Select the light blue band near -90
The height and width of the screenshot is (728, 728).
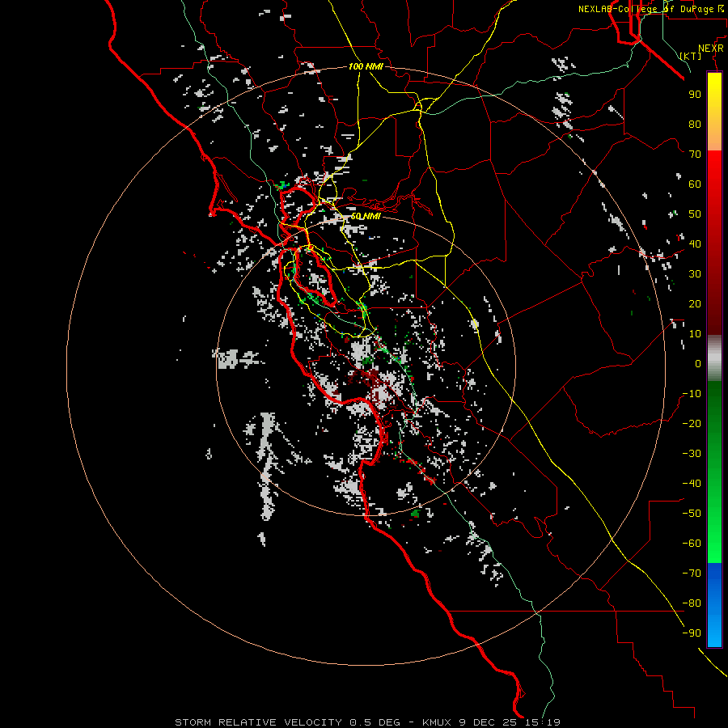[714, 632]
